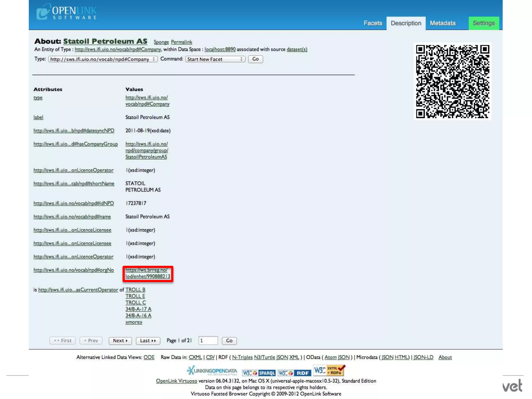Click the »more» link
The width and height of the screenshot is (532, 399).
coord(134,322)
